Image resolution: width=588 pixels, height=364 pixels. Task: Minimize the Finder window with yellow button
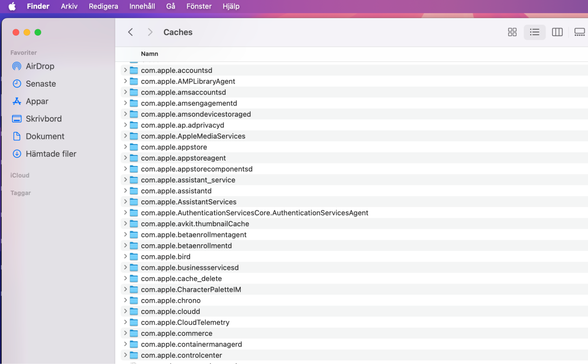click(27, 32)
